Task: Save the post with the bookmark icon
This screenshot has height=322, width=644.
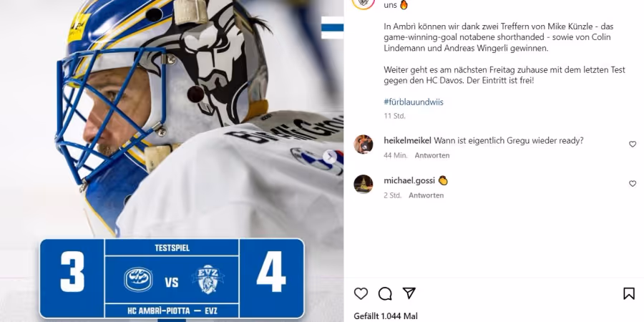Action: pyautogui.click(x=629, y=293)
